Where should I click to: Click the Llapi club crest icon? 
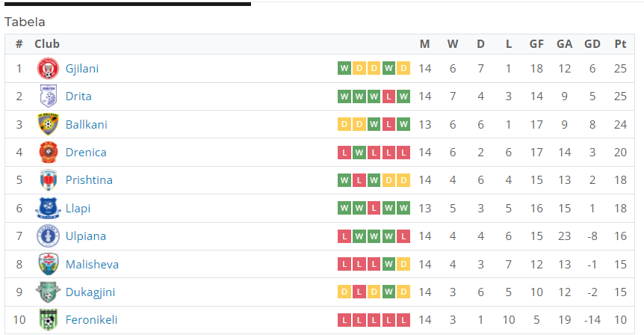[48, 208]
